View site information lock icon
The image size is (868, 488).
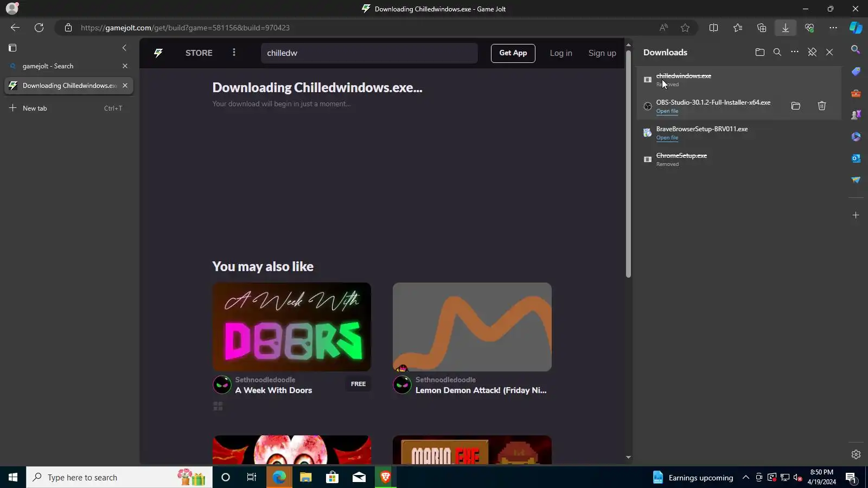pyautogui.click(x=68, y=28)
